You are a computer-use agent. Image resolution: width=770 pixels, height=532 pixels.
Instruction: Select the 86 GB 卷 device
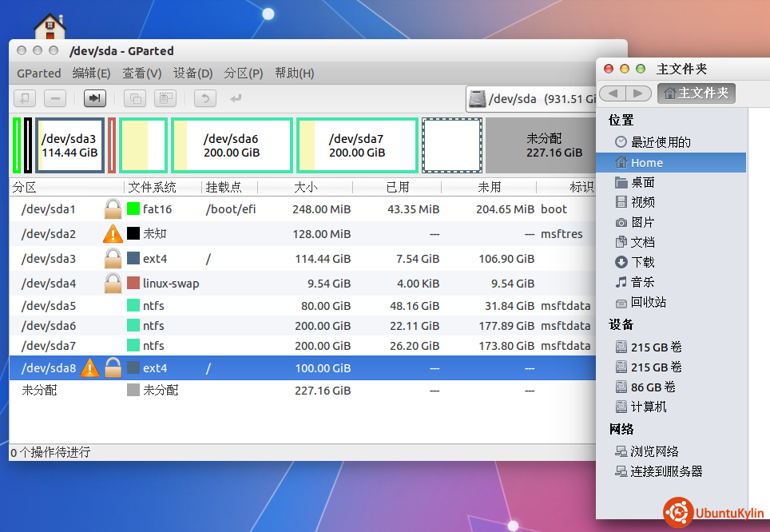click(653, 387)
